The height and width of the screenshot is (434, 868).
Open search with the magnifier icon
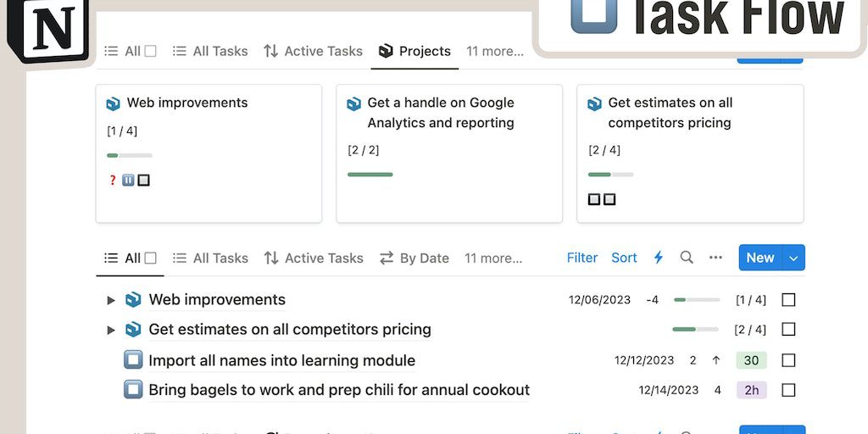[687, 258]
